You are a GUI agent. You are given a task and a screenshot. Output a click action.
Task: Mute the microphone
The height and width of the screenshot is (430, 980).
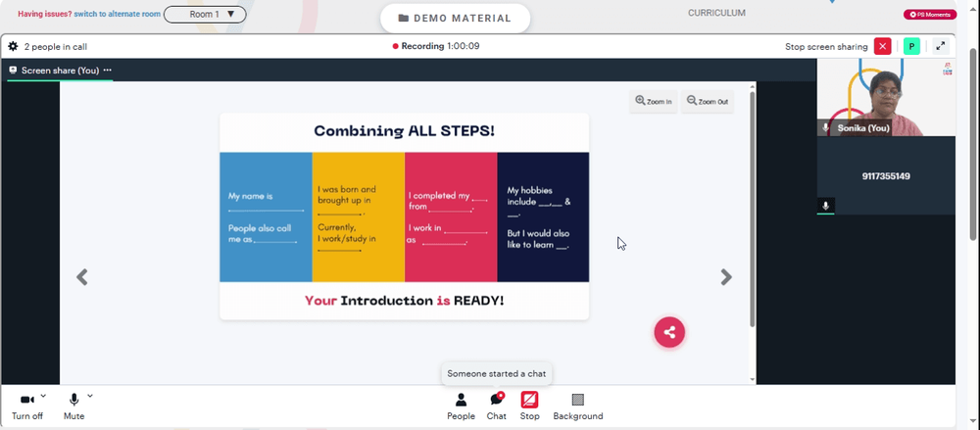point(73,406)
